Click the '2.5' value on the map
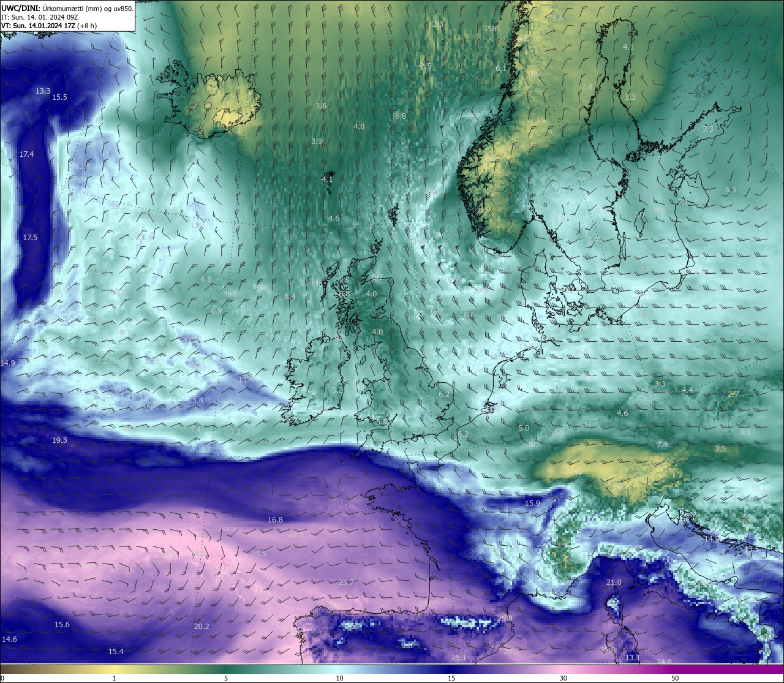The height and width of the screenshot is (683, 784). pyautogui.click(x=426, y=66)
